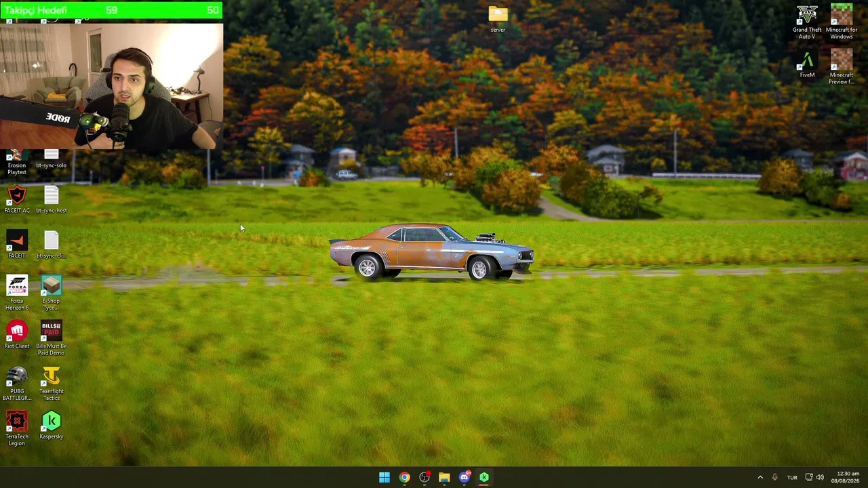The image size is (868, 488).
Task: Open the volume control in system tray
Action: click(x=820, y=477)
